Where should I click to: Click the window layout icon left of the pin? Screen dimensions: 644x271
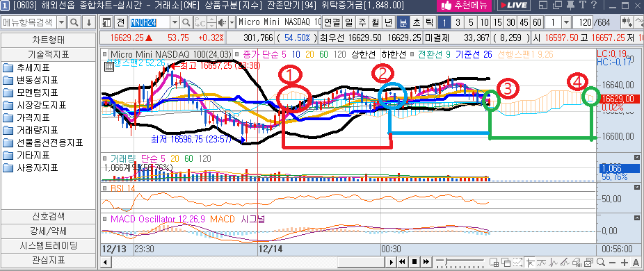pyautogui.click(x=543, y=6)
